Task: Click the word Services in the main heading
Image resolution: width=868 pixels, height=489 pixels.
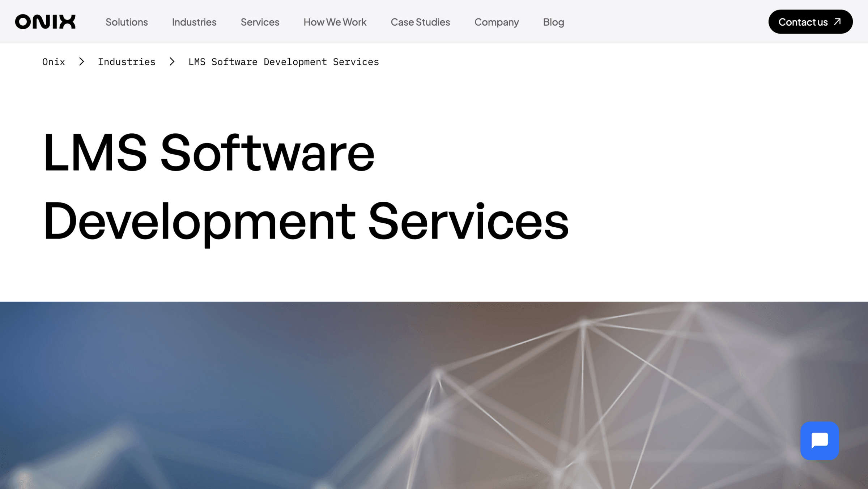Action: click(468, 221)
